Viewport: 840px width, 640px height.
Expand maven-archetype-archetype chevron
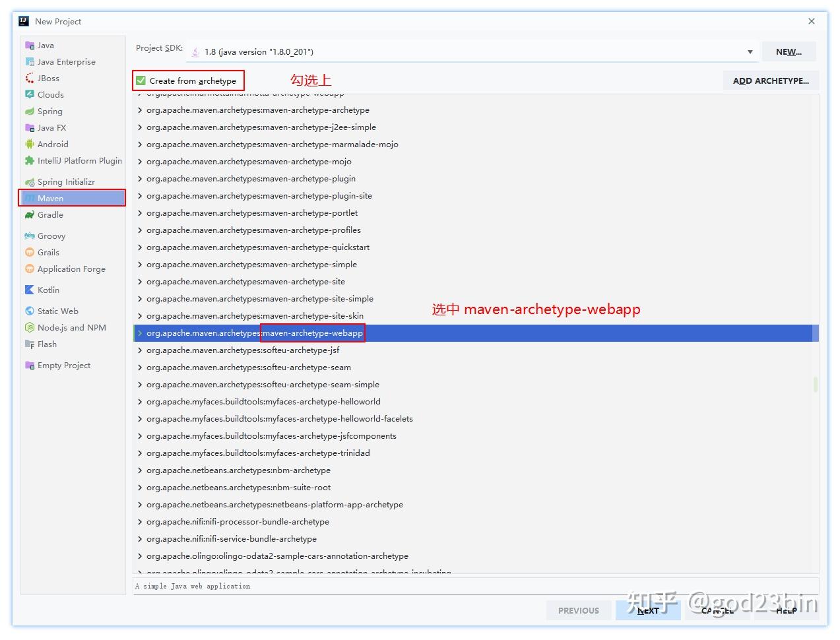[140, 110]
